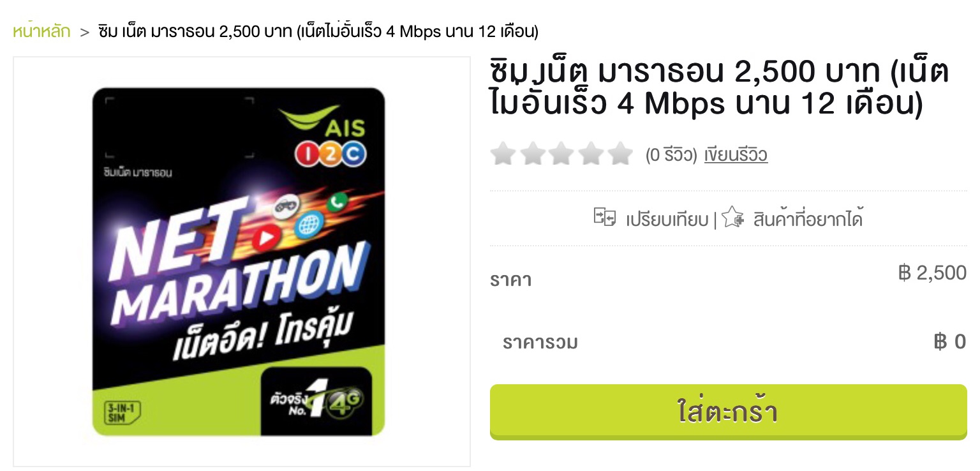Click the AIS logo on product image

(x=323, y=121)
